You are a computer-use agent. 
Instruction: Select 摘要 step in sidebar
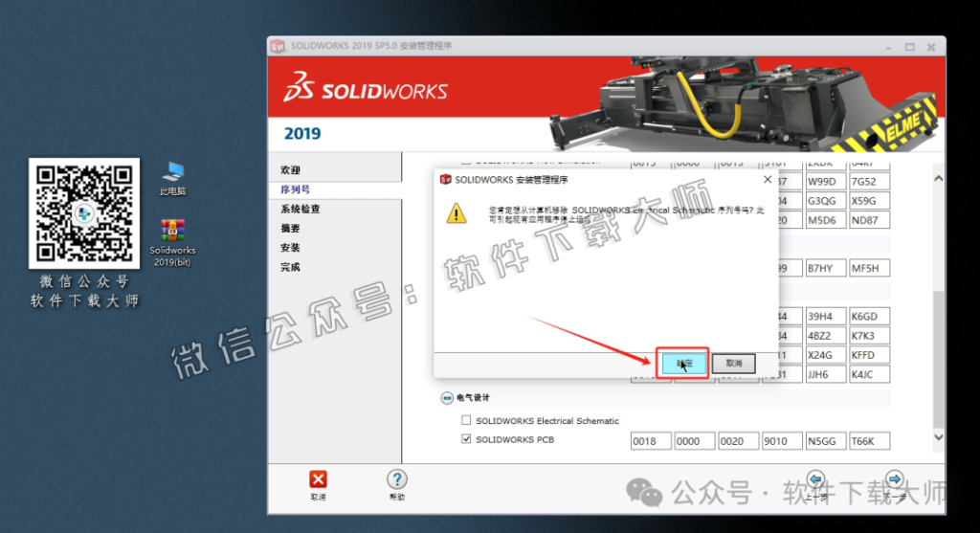point(290,228)
